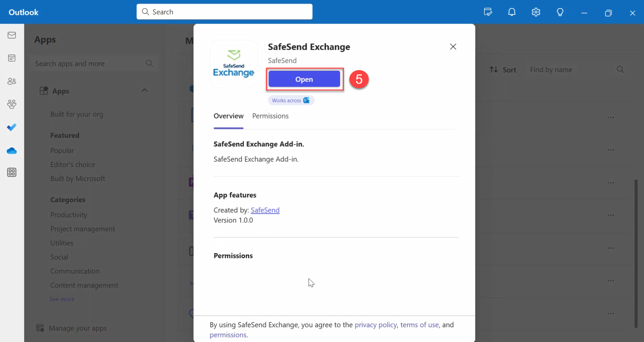Open the terms of use link
The image size is (644, 342).
[419, 325]
